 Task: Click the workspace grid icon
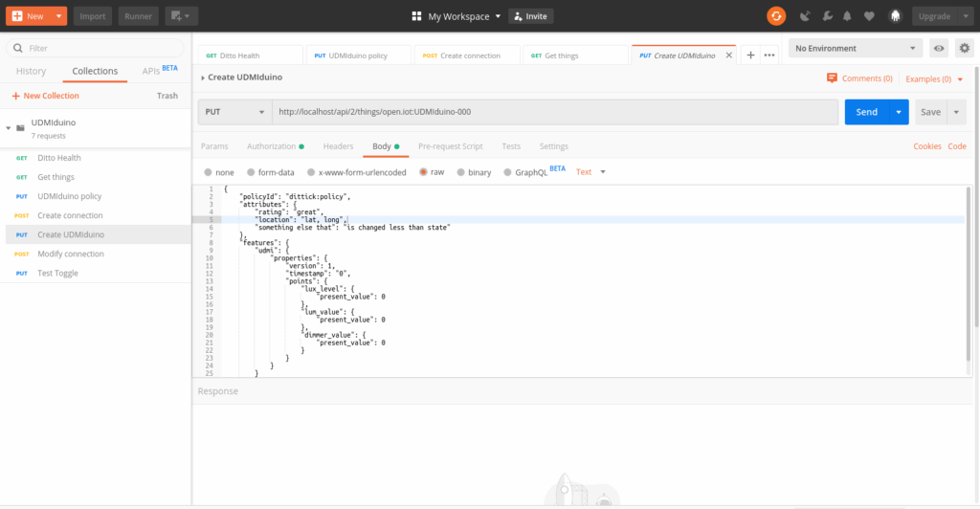[417, 16]
